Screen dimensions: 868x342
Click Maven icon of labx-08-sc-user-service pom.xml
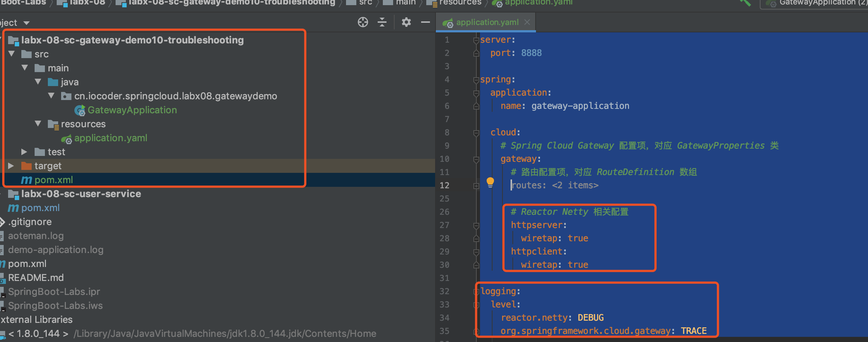click(13, 208)
